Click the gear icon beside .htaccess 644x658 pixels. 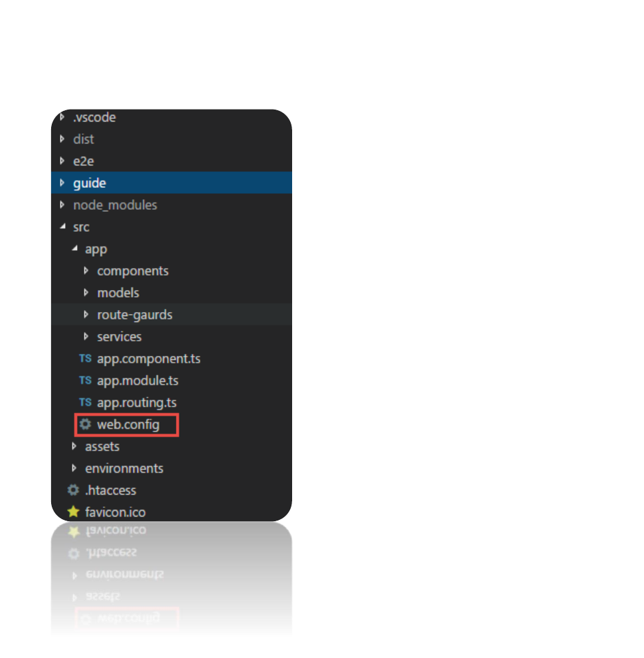point(74,490)
